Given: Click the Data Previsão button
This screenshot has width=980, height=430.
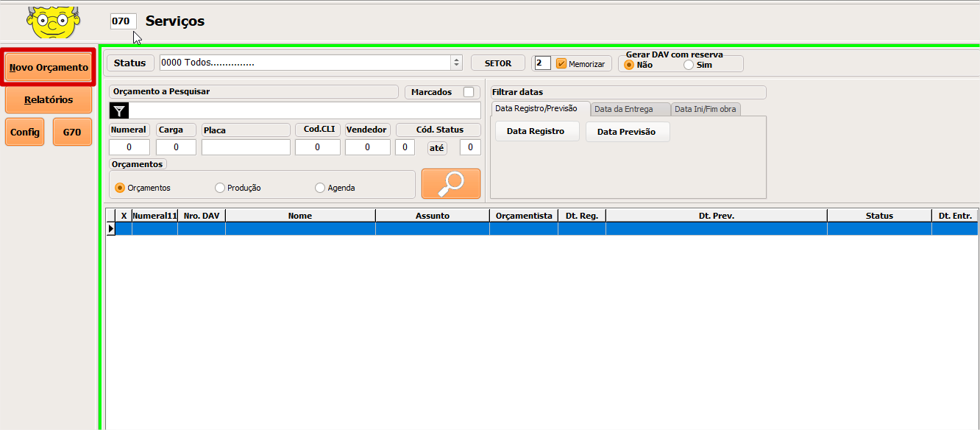Looking at the screenshot, I should [x=627, y=132].
